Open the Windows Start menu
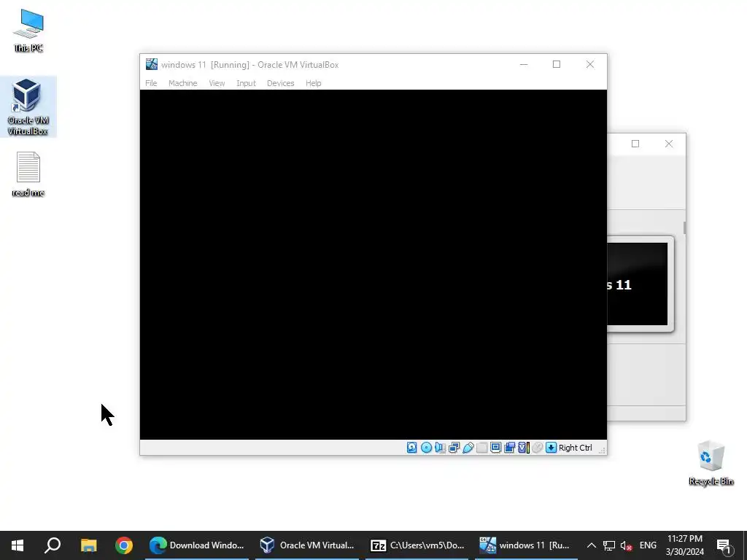The image size is (747, 560). click(18, 545)
